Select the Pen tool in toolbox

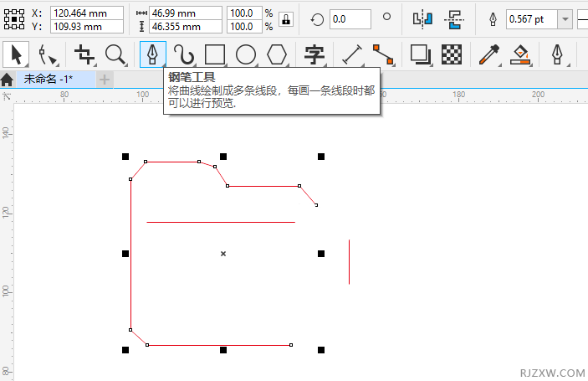point(152,54)
